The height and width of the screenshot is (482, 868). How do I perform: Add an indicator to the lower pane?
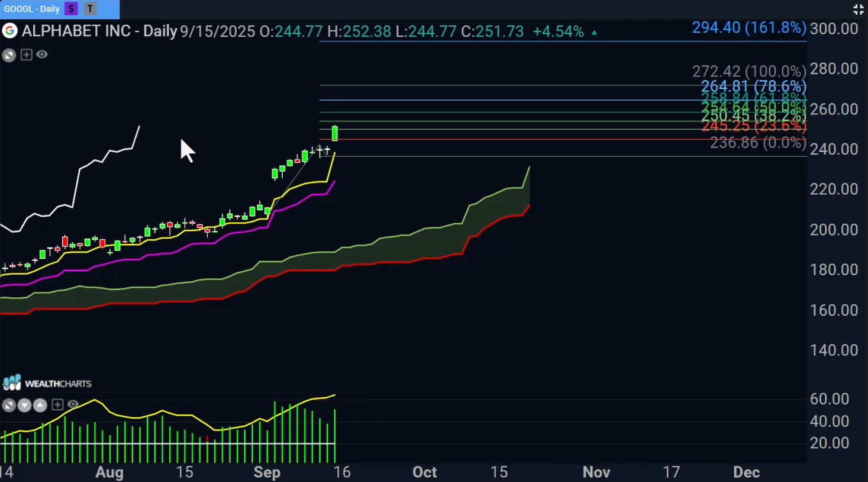pos(57,405)
